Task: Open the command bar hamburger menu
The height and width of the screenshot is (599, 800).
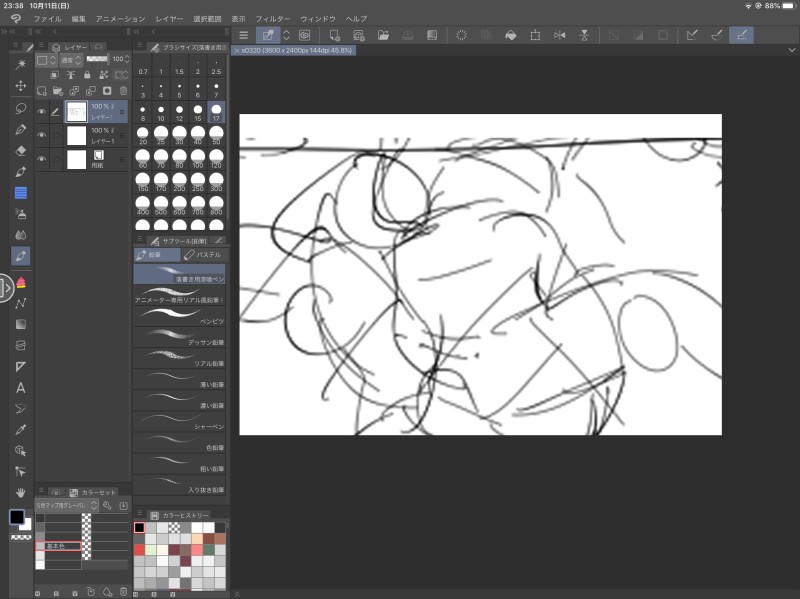Action: 243,35
